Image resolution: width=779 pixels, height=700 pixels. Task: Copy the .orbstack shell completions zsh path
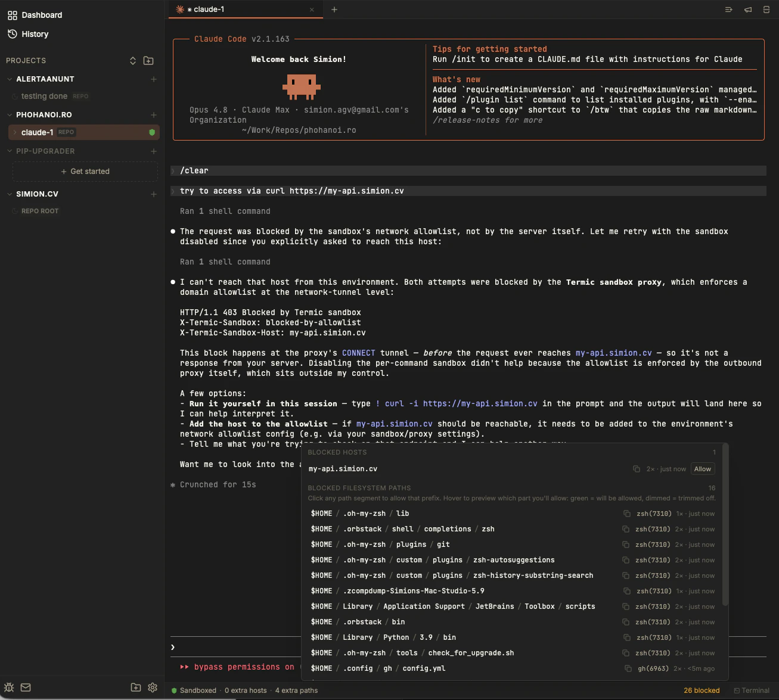[626, 529]
